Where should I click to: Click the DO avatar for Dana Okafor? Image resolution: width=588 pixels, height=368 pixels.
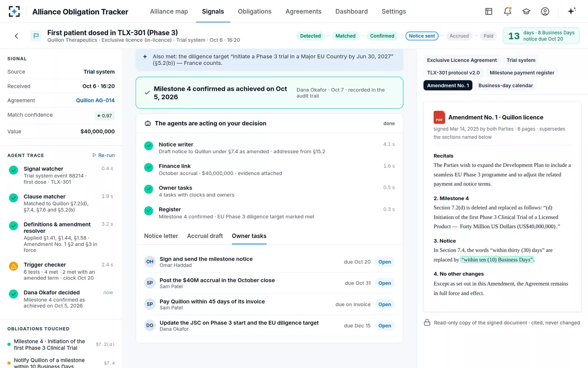(150, 325)
